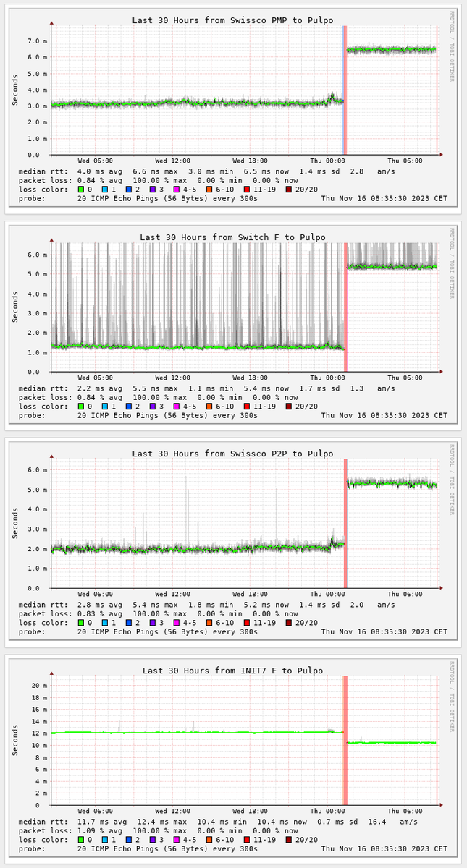The width and height of the screenshot is (467, 868).
Task: Click blue 2 loss swatch in Swissco PMP legend
Action: (x=129, y=190)
